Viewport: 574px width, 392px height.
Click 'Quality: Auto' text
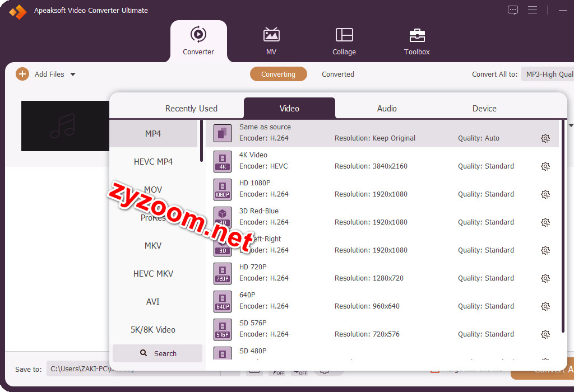[x=479, y=138]
